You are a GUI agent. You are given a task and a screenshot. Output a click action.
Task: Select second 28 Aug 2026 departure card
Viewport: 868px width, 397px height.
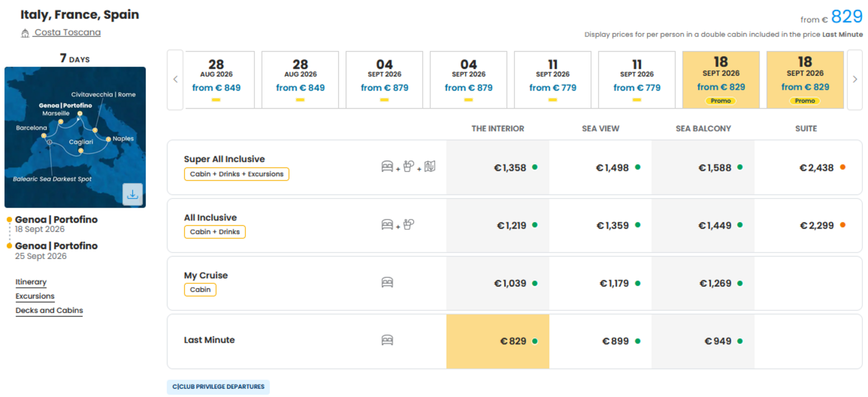pos(300,79)
